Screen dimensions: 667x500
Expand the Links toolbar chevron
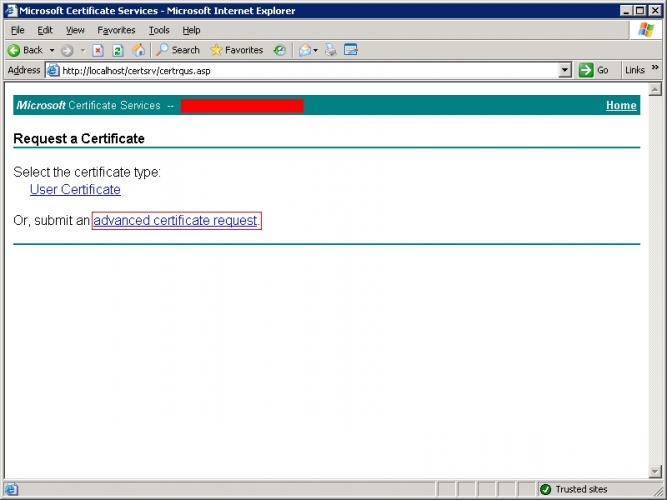pos(655,68)
